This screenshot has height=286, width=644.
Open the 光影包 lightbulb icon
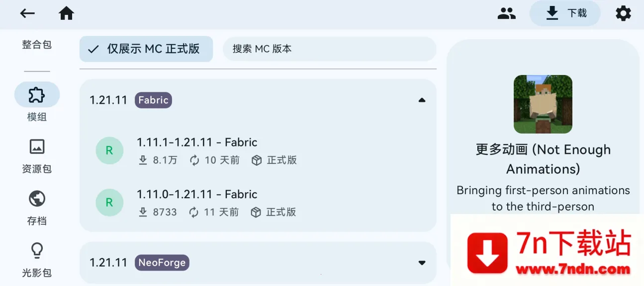[x=37, y=251]
